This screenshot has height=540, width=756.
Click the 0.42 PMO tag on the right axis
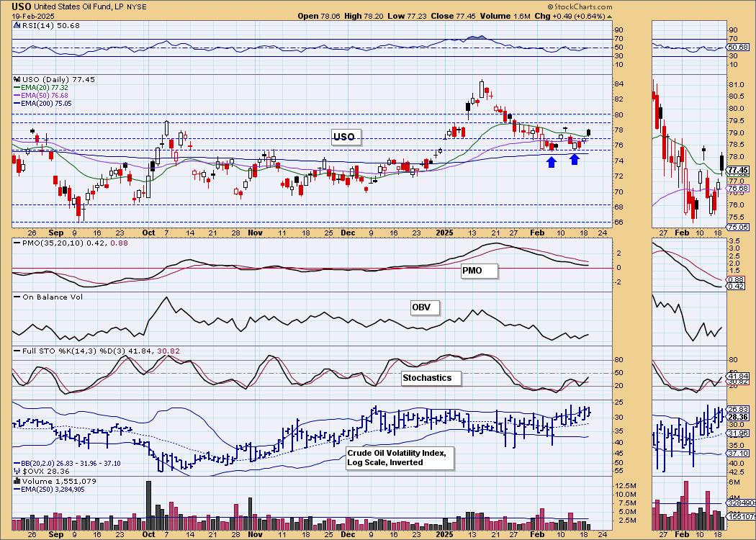(x=737, y=286)
